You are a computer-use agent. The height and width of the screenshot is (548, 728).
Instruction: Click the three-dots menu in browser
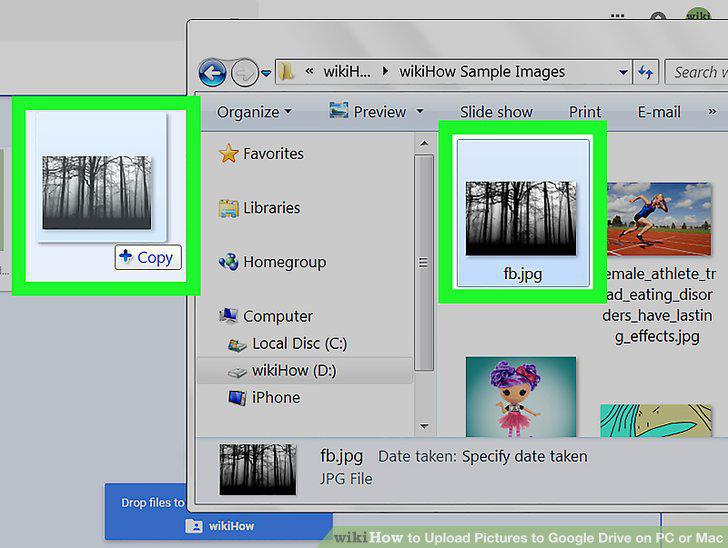coord(617,15)
